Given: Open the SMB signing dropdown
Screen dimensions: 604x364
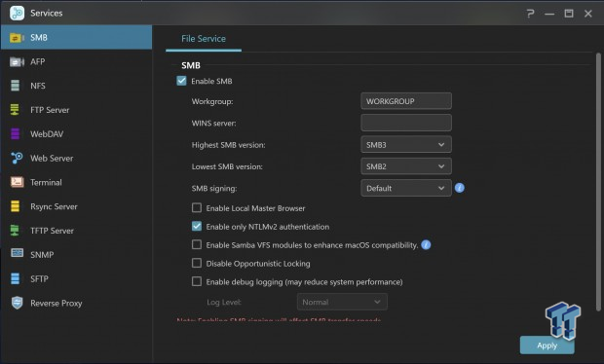Looking at the screenshot, I should pos(406,188).
